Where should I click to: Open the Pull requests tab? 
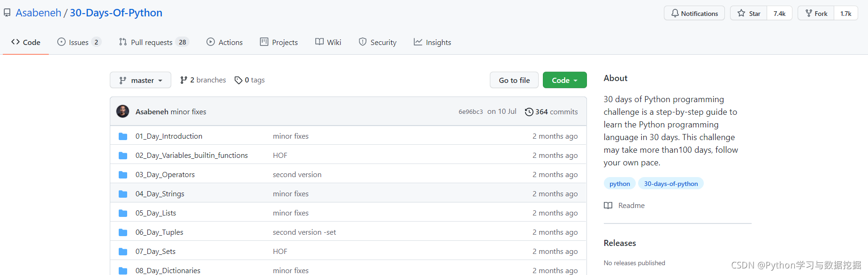coord(153,42)
